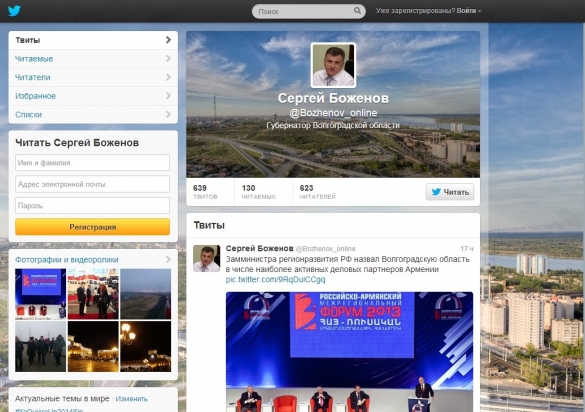The height and width of the screenshot is (412, 585).
Task: Click the chevron next to Читатели
Action: pos(168,77)
